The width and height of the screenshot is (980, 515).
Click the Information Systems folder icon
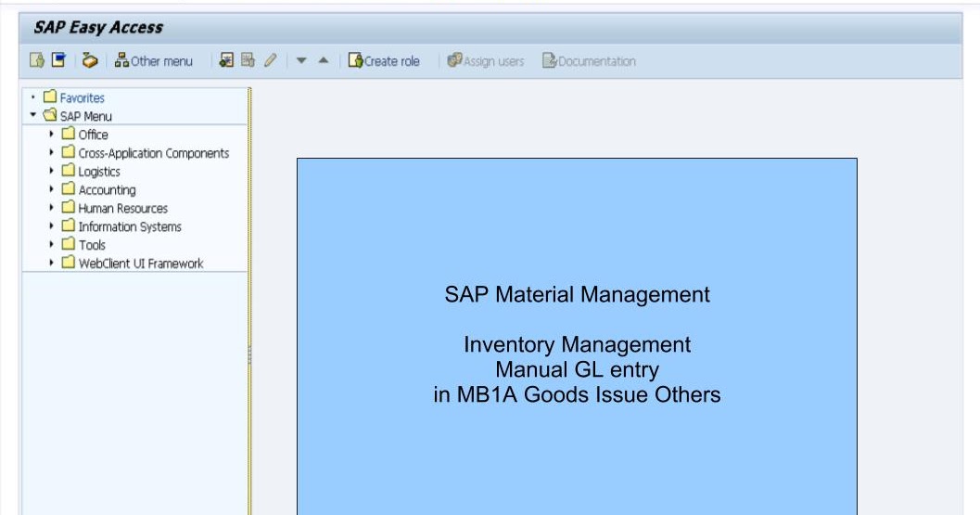point(68,225)
